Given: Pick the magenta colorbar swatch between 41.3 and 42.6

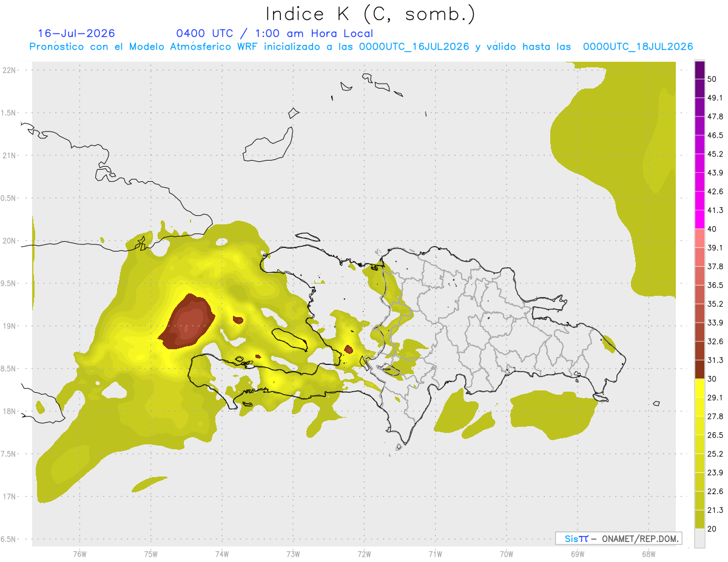Looking at the screenshot, I should pos(699,201).
